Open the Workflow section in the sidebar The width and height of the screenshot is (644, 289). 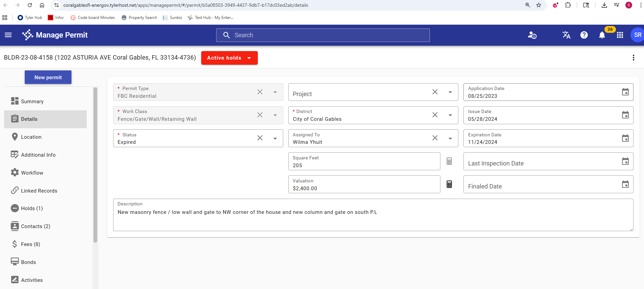(x=32, y=173)
